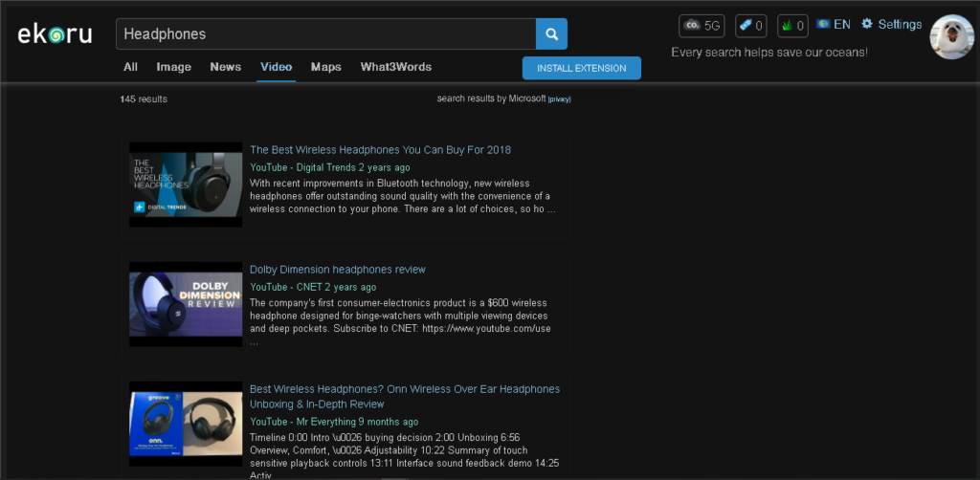Open Dolby Dimension headphones review link
The width and height of the screenshot is (980, 480).
pos(338,270)
